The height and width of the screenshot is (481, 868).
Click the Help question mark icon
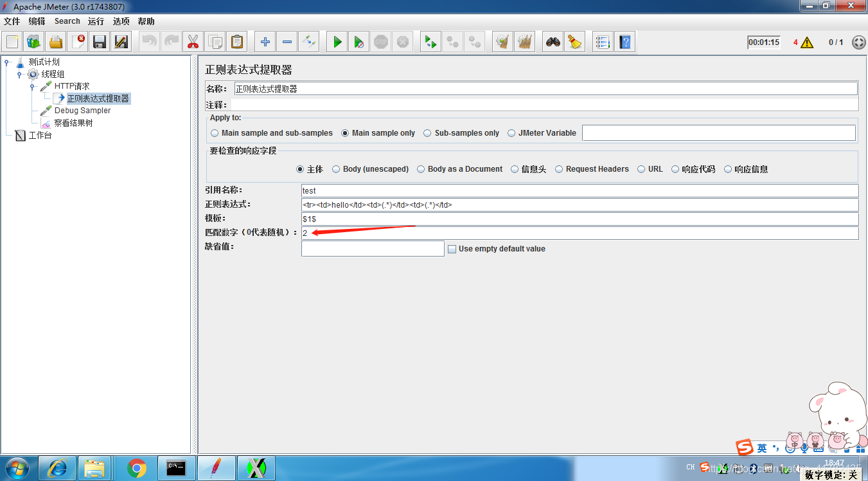(624, 42)
